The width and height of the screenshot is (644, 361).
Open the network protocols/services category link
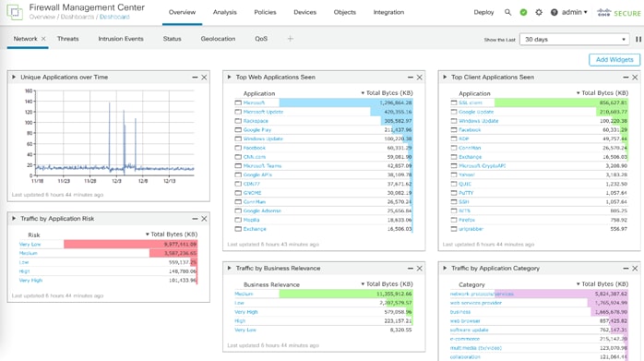(482, 294)
